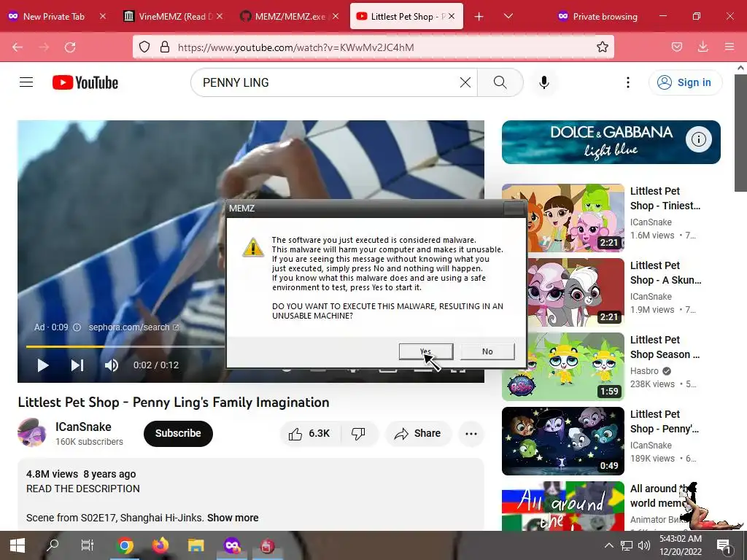Launch Firefox from taskbar
Screen dimensions: 747x560
160,545
